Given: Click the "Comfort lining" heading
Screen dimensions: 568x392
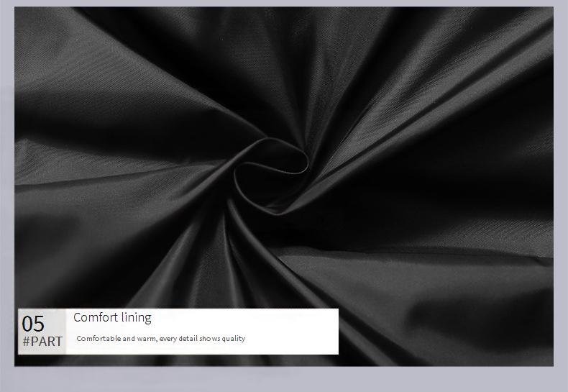Looking at the screenshot, I should coord(112,317).
